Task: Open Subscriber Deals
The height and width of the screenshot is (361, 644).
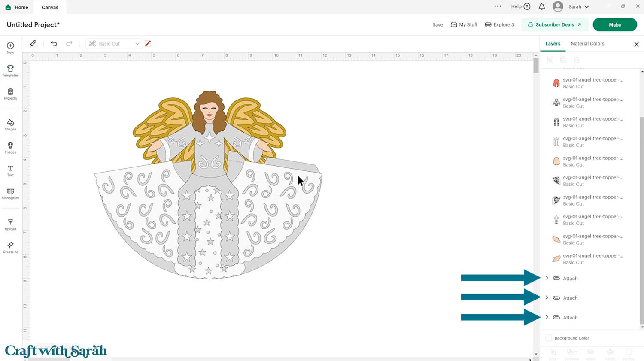Action: [555, 24]
